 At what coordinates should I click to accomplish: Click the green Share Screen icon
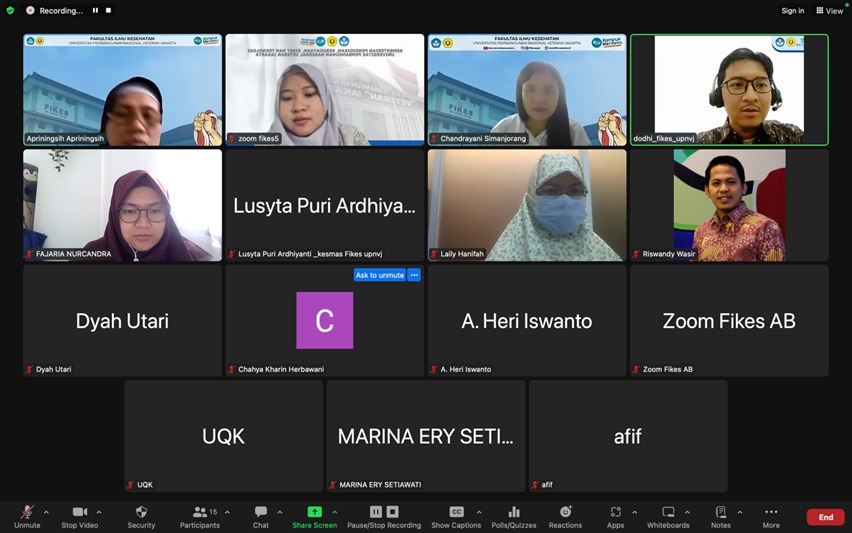tap(314, 512)
